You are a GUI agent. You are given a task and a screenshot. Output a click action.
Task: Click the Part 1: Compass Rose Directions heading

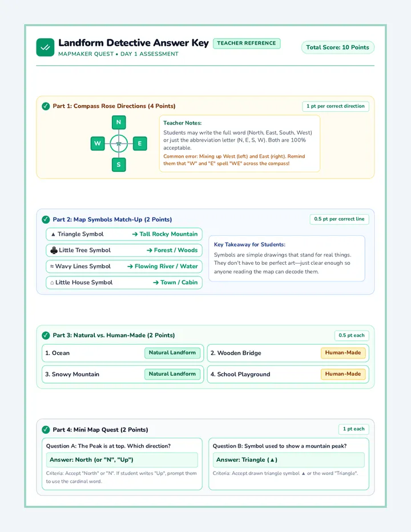click(114, 106)
